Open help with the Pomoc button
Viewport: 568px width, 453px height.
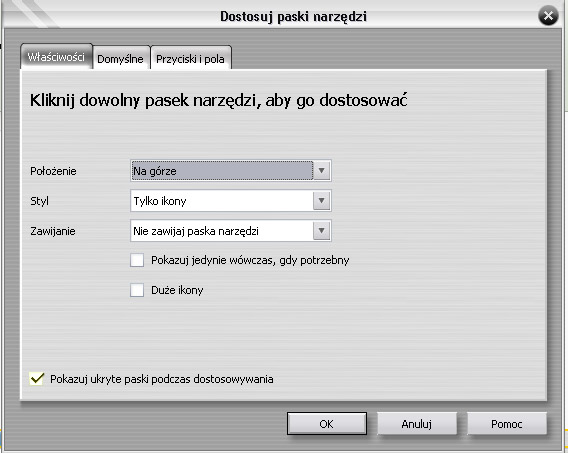click(x=507, y=424)
